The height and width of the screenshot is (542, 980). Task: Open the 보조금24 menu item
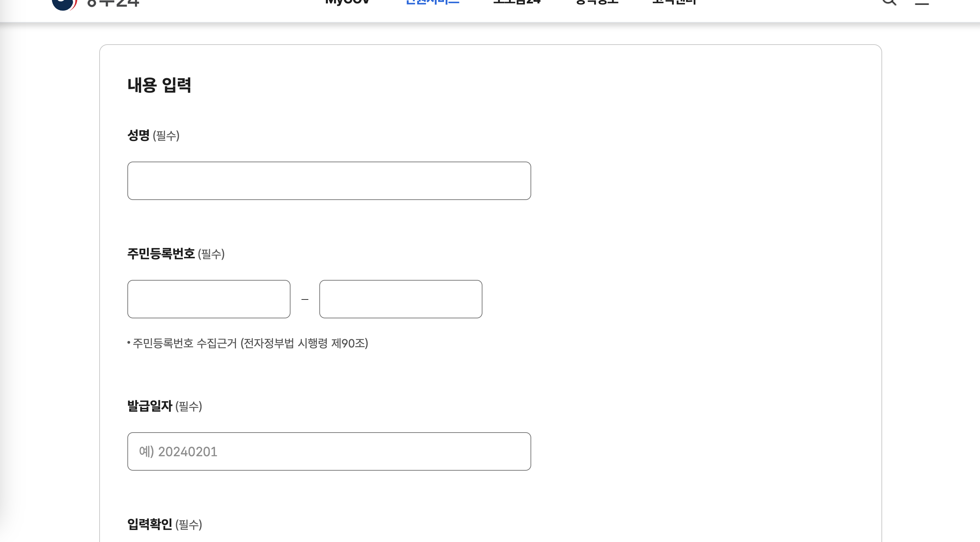click(517, 2)
